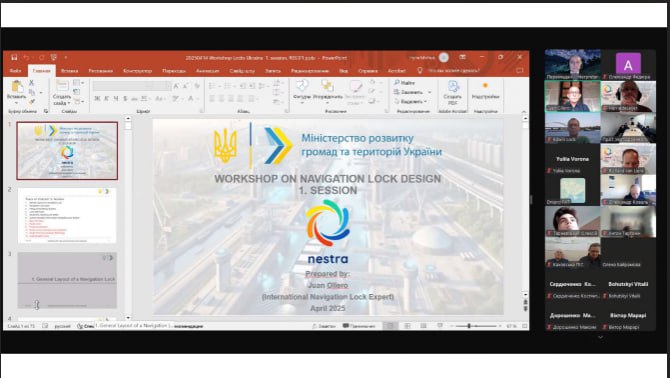Click the Create PDF (Создать PDF) icon
This screenshot has height=378, width=670.
[x=453, y=87]
